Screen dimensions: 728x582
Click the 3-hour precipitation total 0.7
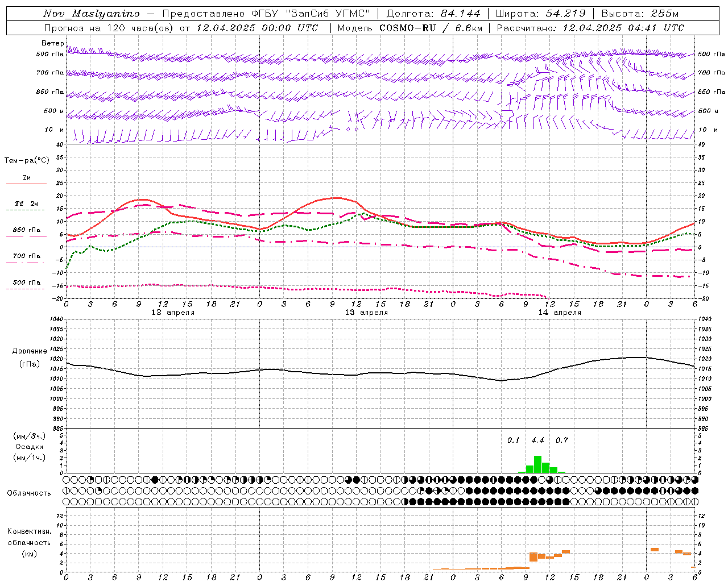click(x=562, y=440)
